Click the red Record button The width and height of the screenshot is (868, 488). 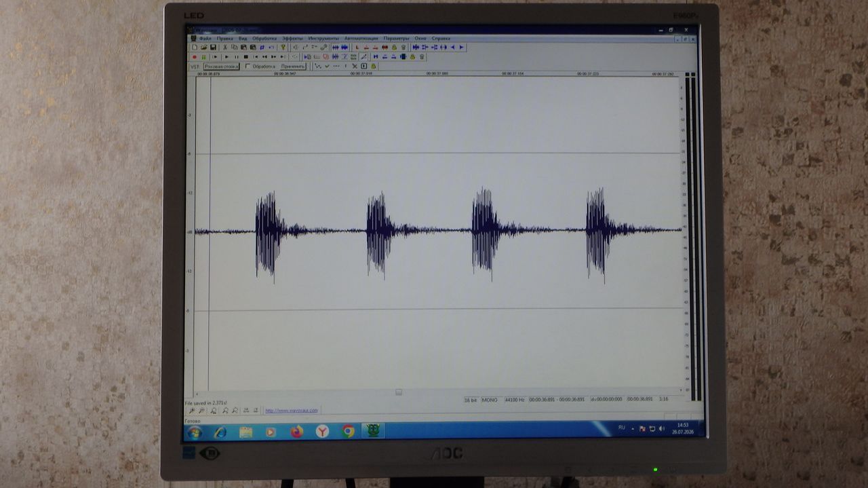click(x=195, y=57)
